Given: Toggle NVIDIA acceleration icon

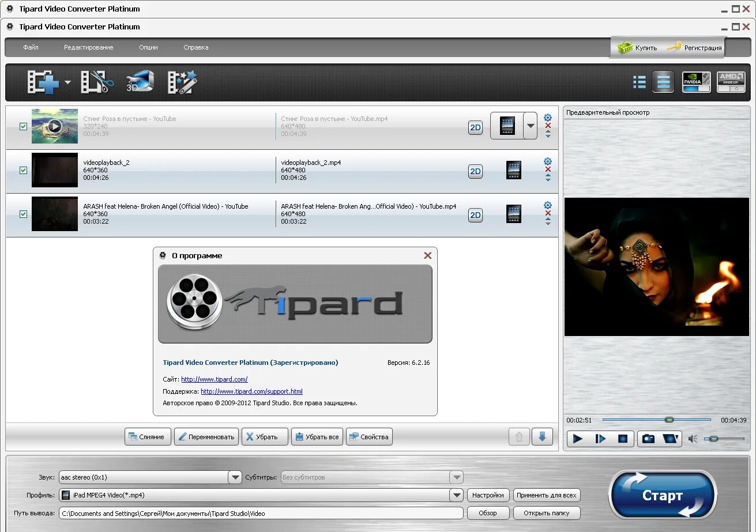Looking at the screenshot, I should [x=697, y=82].
